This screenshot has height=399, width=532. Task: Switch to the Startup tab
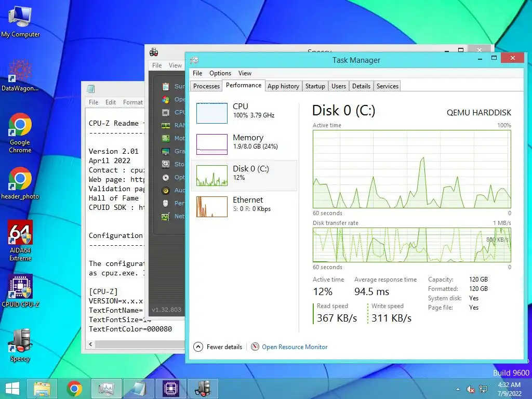(315, 86)
